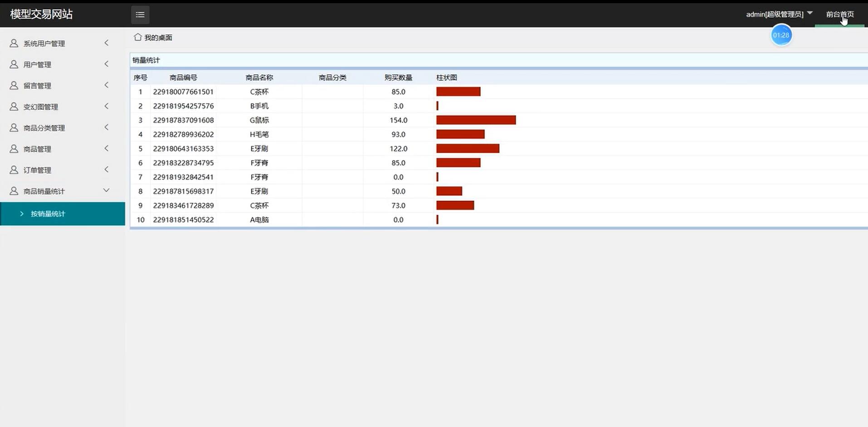Click product number 229181851450522
The height and width of the screenshot is (427, 868).
point(183,219)
